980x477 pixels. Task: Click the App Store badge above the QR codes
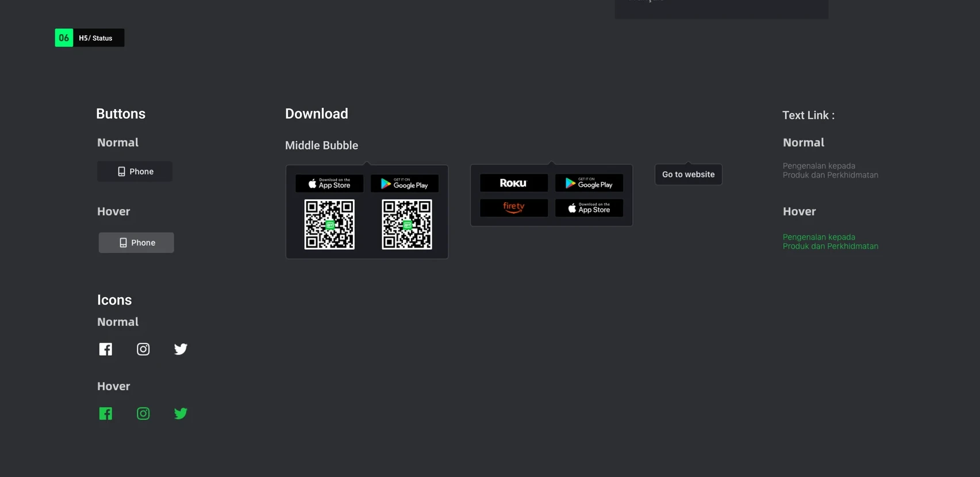click(329, 184)
